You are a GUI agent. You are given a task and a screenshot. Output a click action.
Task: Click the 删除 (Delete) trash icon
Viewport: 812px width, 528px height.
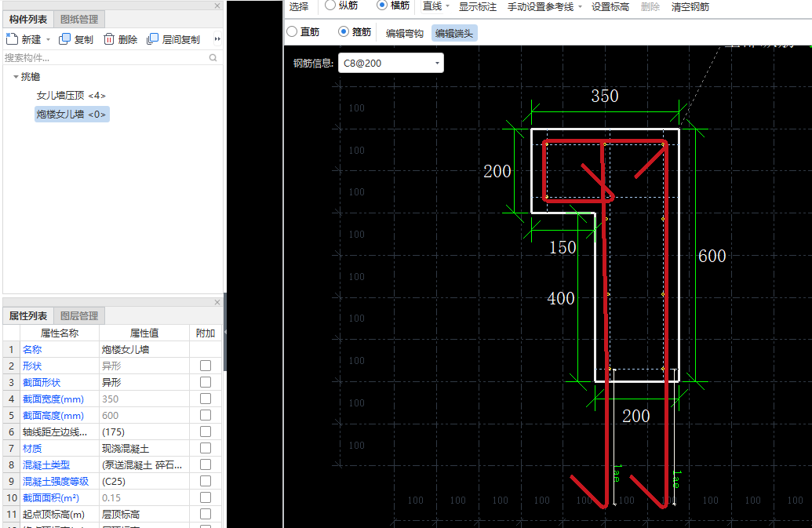(x=109, y=38)
